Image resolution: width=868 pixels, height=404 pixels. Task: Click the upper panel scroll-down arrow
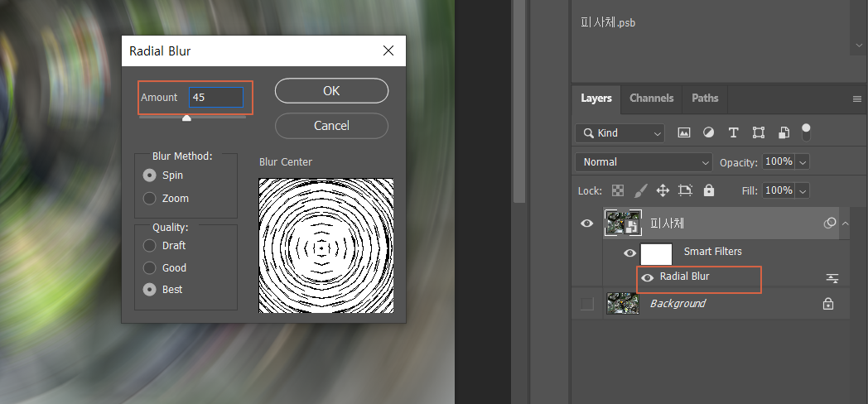point(859,46)
